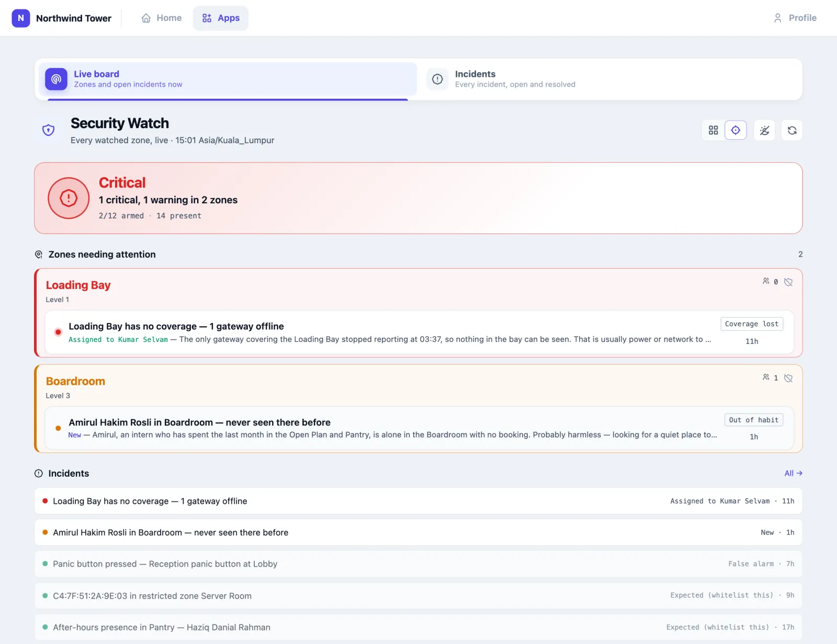This screenshot has height=644, width=837.
Task: Click the Profile person icon
Action: (778, 18)
